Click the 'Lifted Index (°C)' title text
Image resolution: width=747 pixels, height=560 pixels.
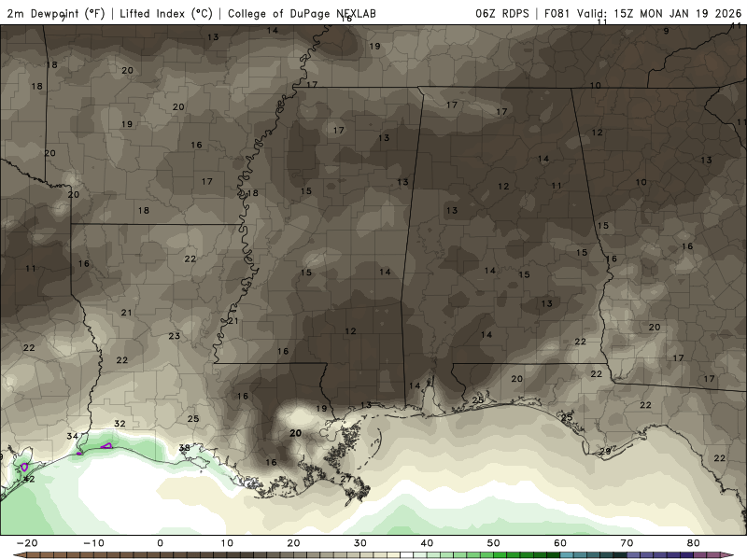[166, 13]
